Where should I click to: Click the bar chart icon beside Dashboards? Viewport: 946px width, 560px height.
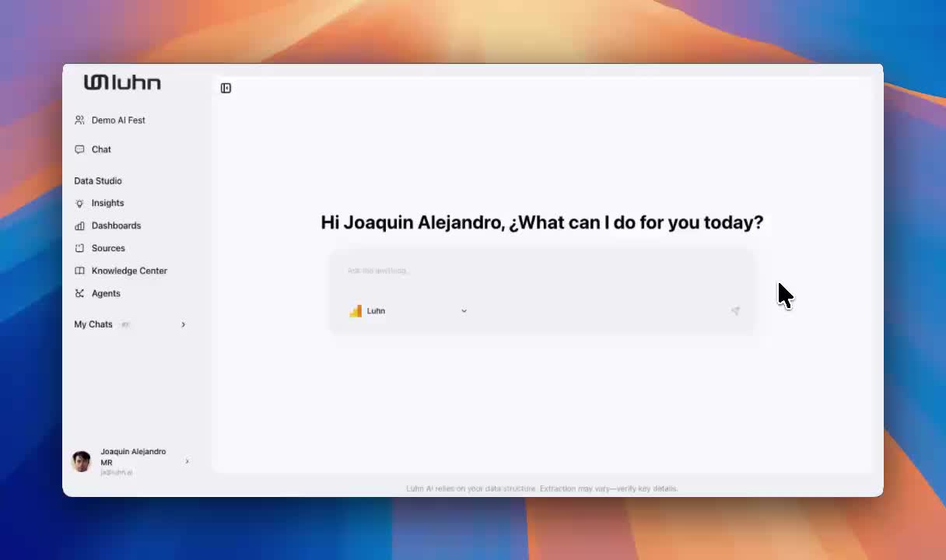click(79, 226)
